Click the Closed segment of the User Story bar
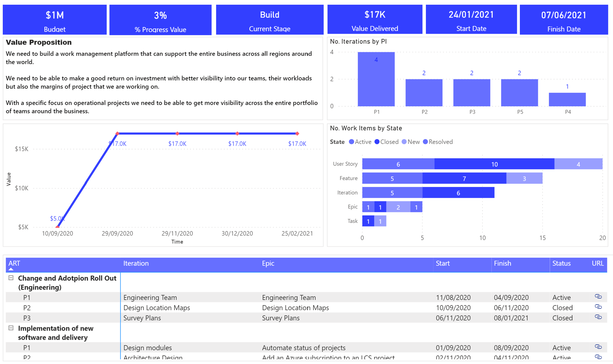613x364 pixels. [494, 164]
